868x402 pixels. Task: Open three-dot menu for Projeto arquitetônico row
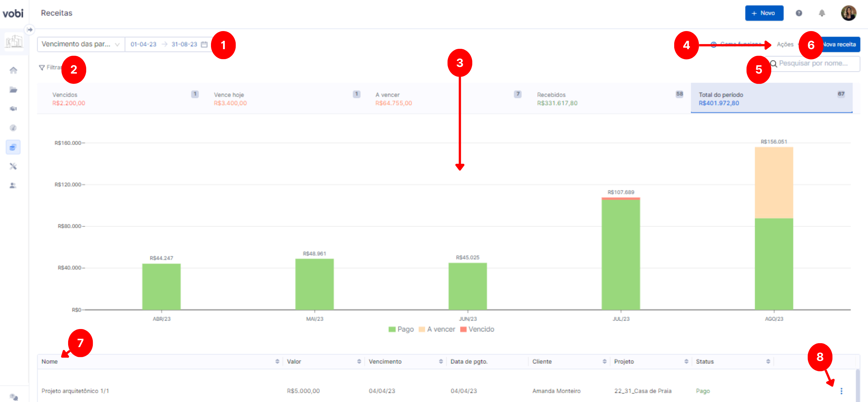click(x=841, y=391)
